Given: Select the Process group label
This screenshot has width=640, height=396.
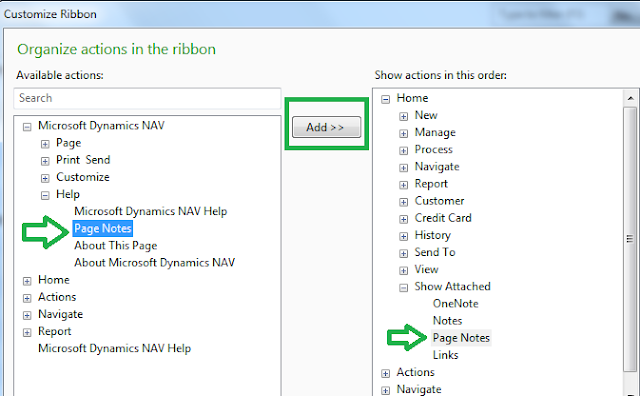Looking at the screenshot, I should click(433, 149).
